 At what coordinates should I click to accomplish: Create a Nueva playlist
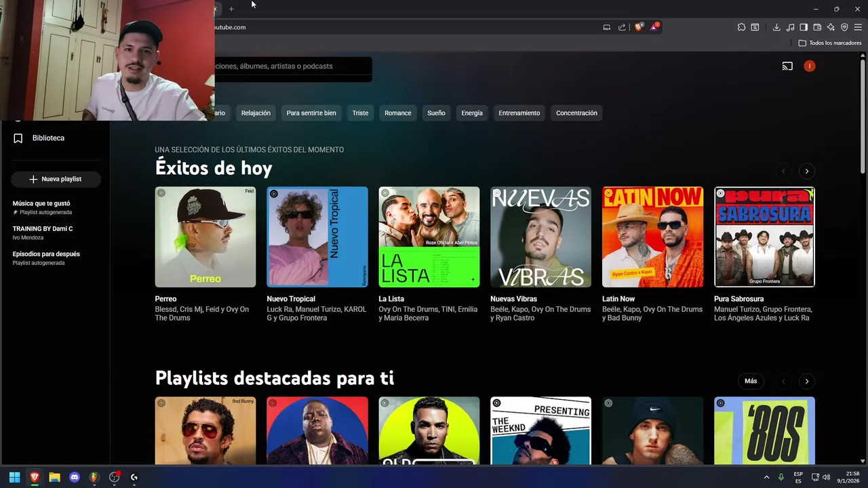[x=56, y=179]
